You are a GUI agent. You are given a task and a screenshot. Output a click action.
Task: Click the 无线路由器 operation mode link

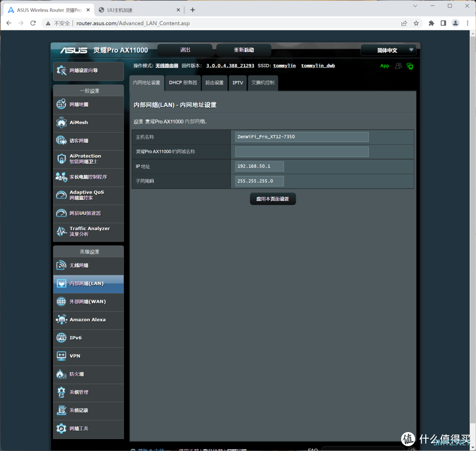(167, 66)
